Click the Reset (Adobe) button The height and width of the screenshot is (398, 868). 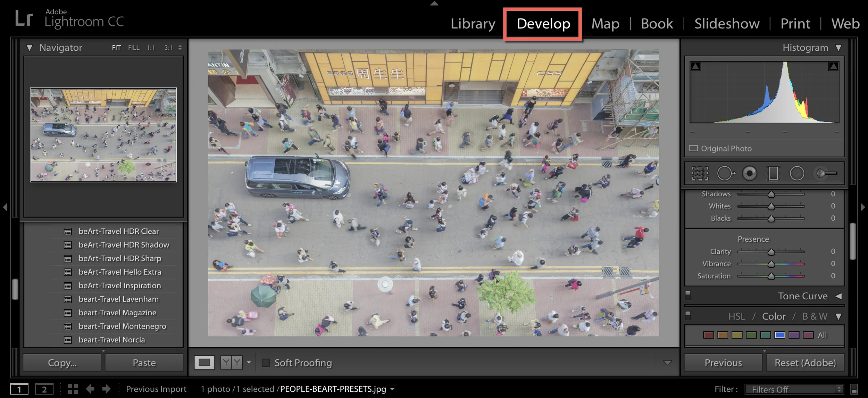pos(805,363)
